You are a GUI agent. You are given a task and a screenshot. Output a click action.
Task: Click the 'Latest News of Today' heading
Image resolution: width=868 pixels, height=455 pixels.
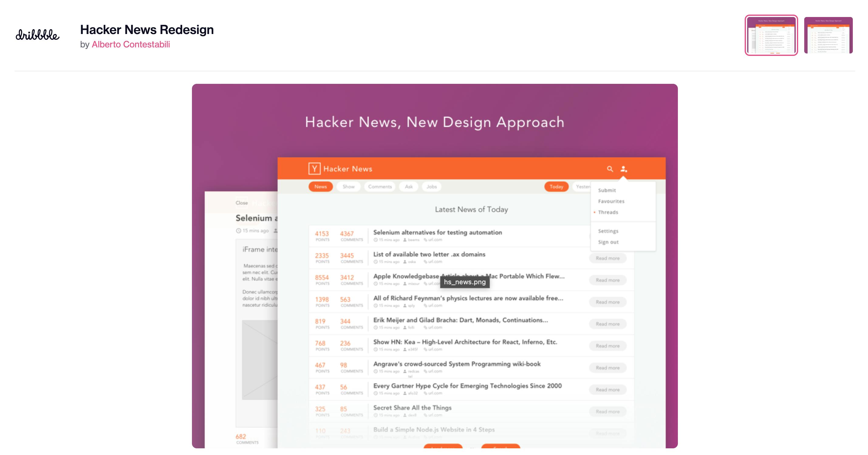coord(471,209)
